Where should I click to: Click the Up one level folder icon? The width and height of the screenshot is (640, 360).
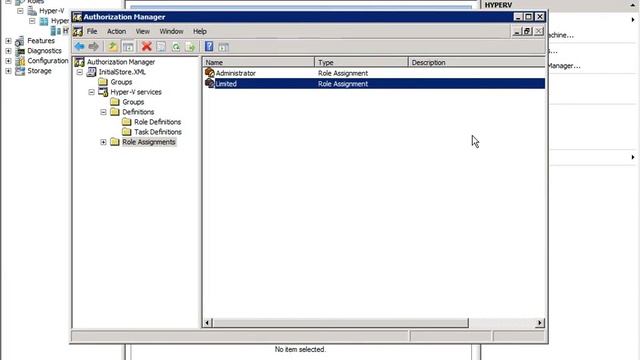[112, 47]
